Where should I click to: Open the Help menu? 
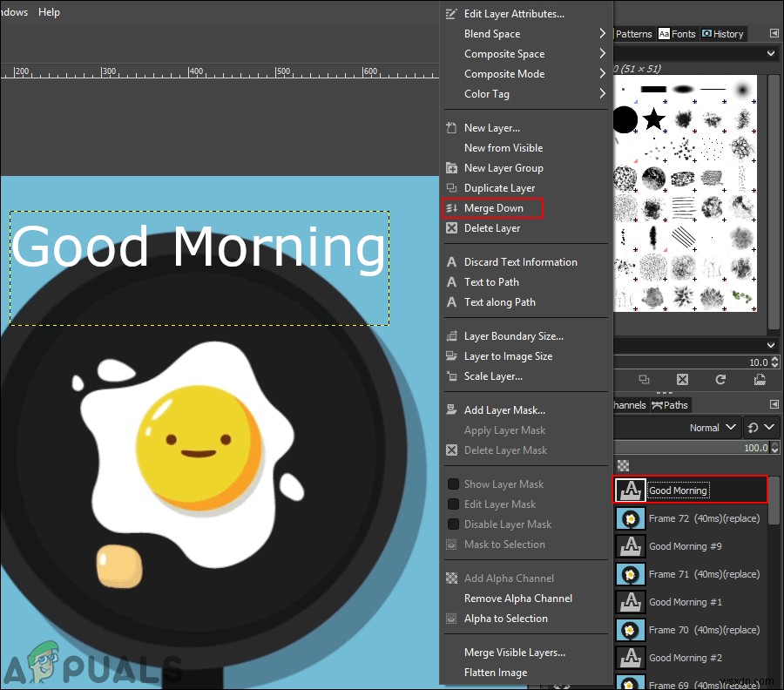(49, 12)
